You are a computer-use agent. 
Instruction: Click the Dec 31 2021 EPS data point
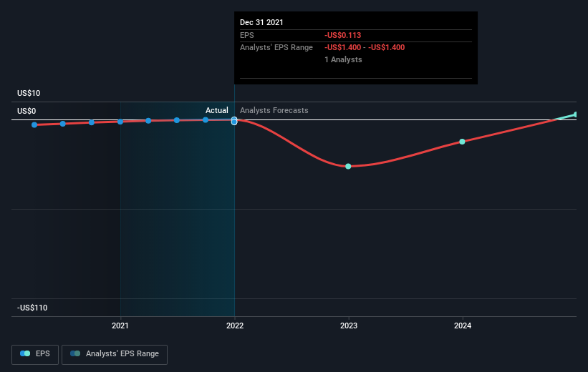coord(234,122)
